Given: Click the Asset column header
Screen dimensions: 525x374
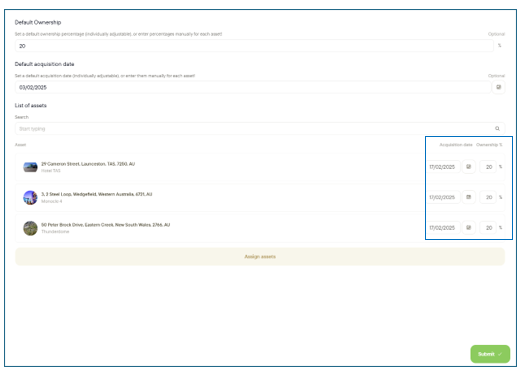Looking at the screenshot, I should [x=20, y=145].
